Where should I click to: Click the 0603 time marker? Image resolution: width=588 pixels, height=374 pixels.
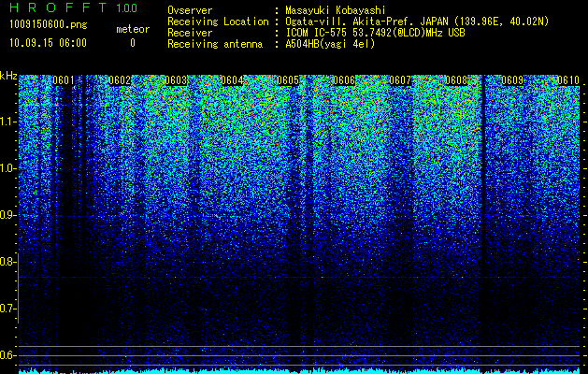(x=176, y=80)
